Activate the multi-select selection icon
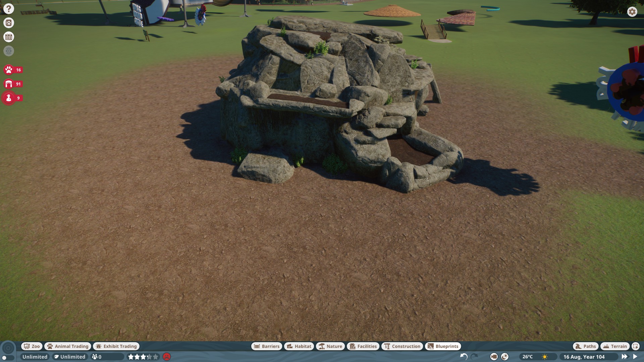The width and height of the screenshot is (644, 362). click(636, 346)
